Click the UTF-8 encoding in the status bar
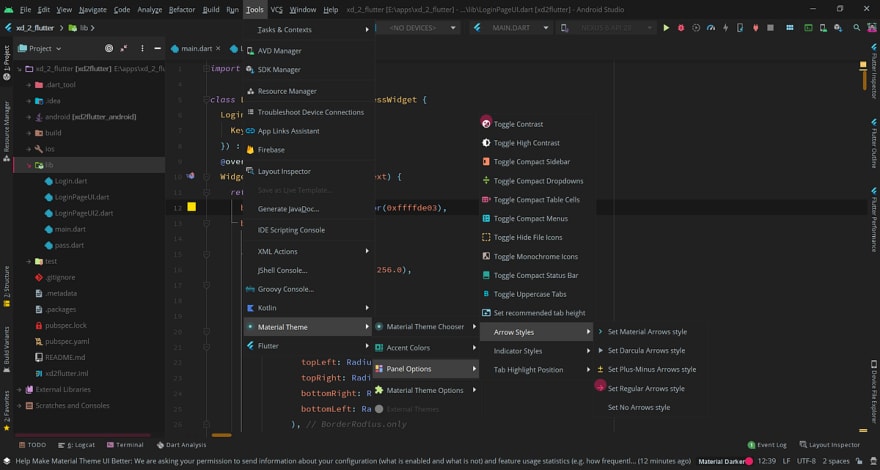 pyautogui.click(x=806, y=461)
